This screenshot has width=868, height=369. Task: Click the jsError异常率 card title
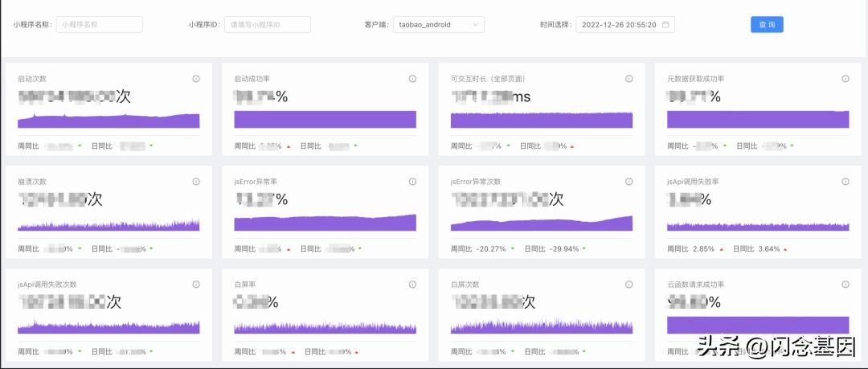tap(257, 182)
